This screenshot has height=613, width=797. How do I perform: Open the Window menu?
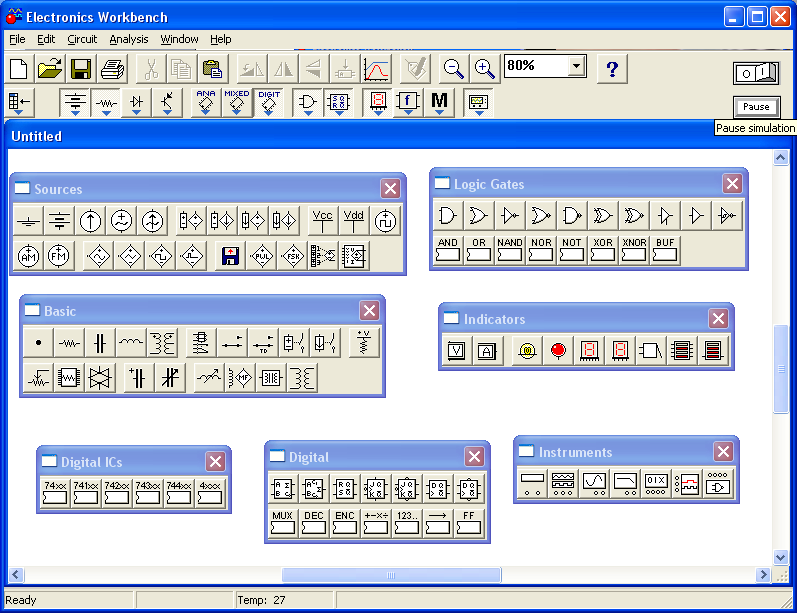coord(179,39)
